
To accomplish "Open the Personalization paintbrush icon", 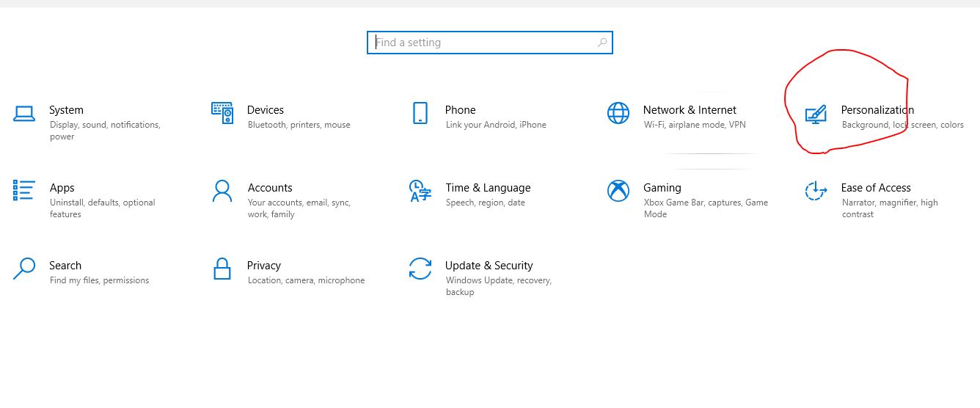I will [816, 114].
